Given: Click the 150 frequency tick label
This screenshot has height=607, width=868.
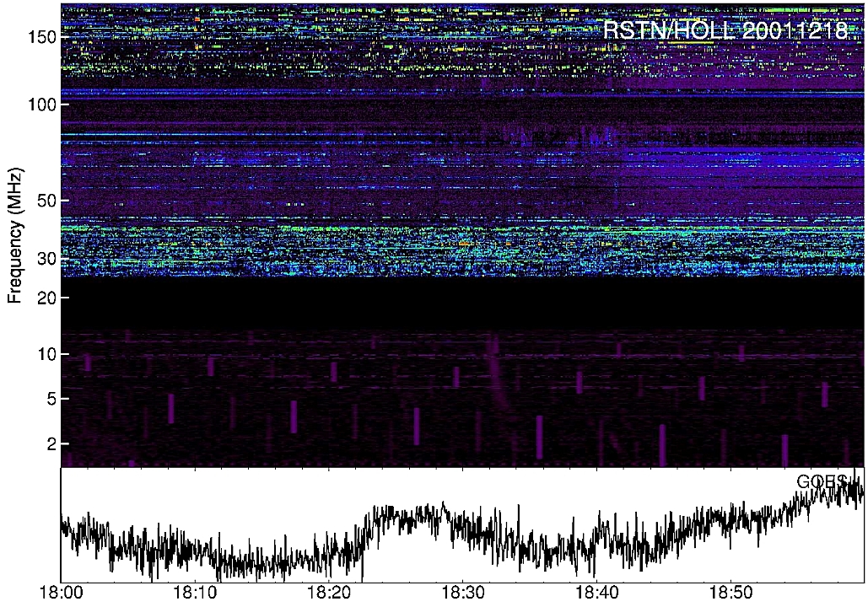Looking at the screenshot, I should pos(43,38).
